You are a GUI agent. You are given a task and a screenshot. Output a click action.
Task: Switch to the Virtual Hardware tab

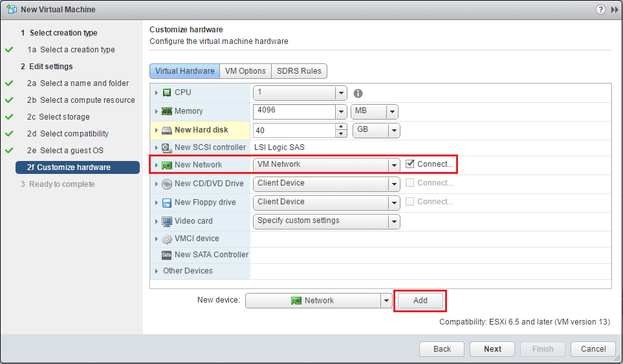tap(184, 71)
